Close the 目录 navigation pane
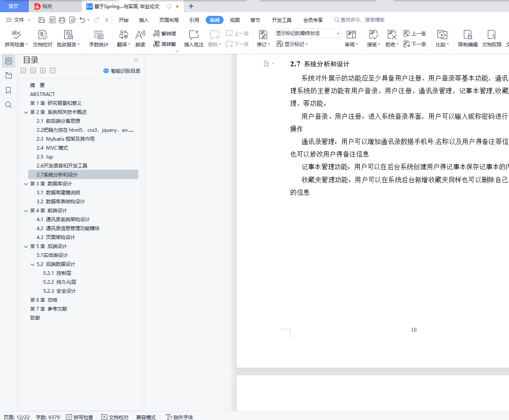 [x=136, y=59]
